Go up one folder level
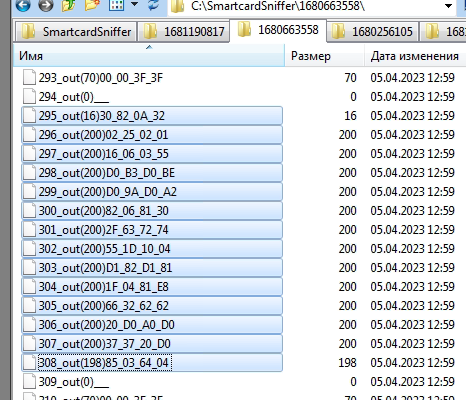The image size is (466, 400). [69, 5]
